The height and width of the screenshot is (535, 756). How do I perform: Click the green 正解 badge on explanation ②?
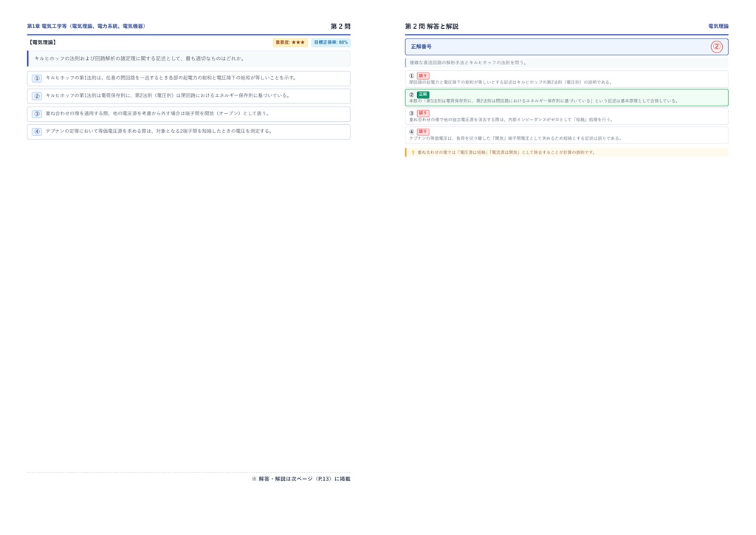pos(423,95)
